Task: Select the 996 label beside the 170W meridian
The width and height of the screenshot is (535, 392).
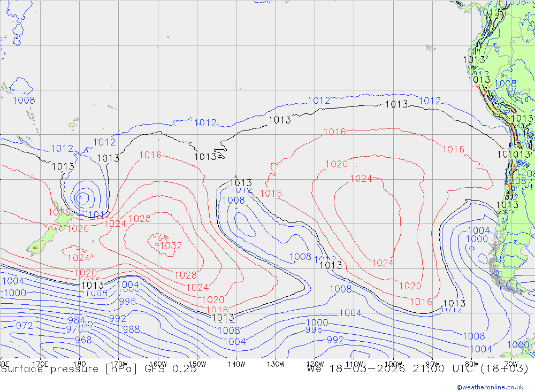Action: [127, 302]
